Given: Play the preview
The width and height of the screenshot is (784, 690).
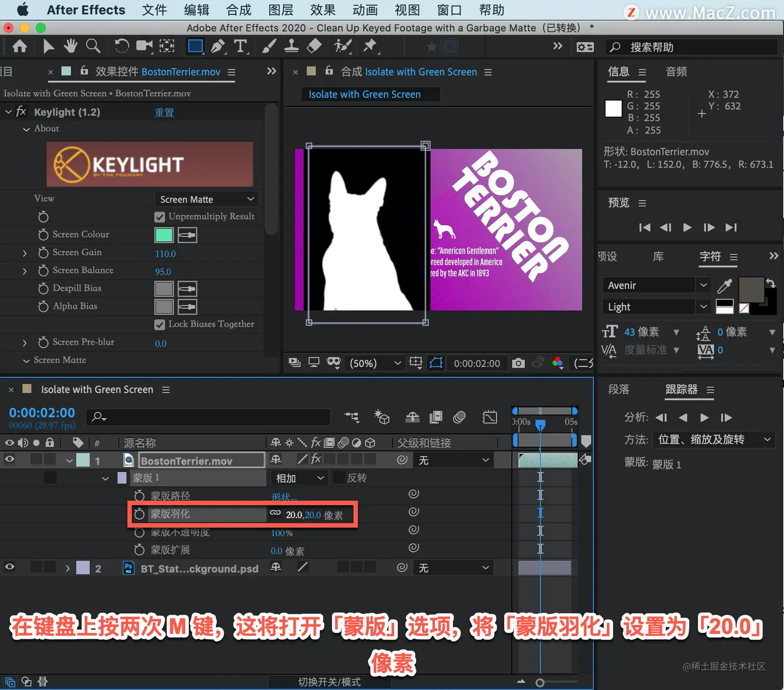Looking at the screenshot, I should 688,227.
